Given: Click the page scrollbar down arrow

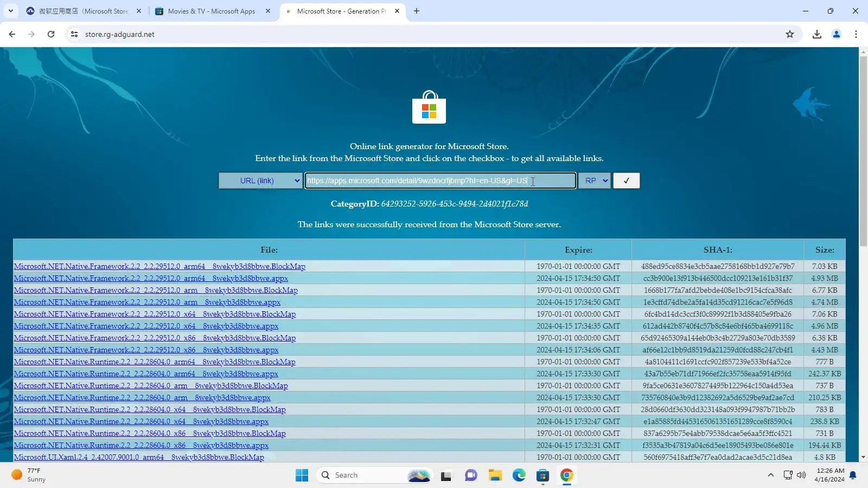Looking at the screenshot, I should click(x=863, y=458).
